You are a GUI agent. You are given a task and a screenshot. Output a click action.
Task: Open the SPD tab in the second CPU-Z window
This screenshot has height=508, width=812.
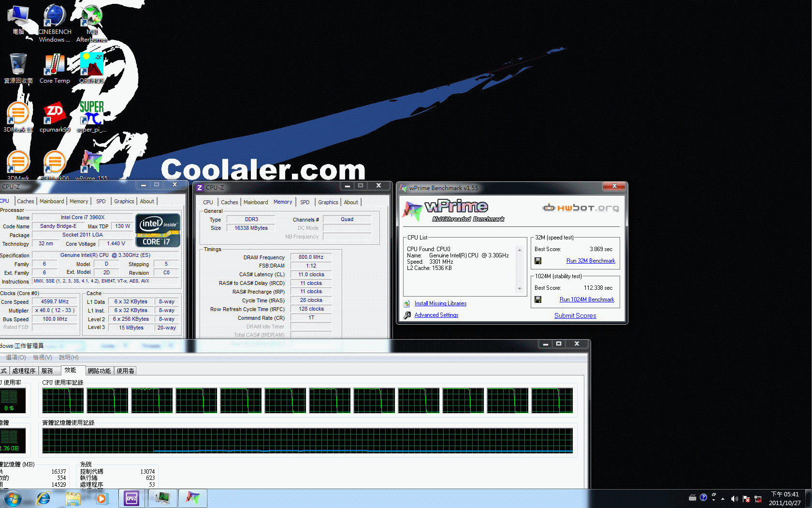point(304,202)
